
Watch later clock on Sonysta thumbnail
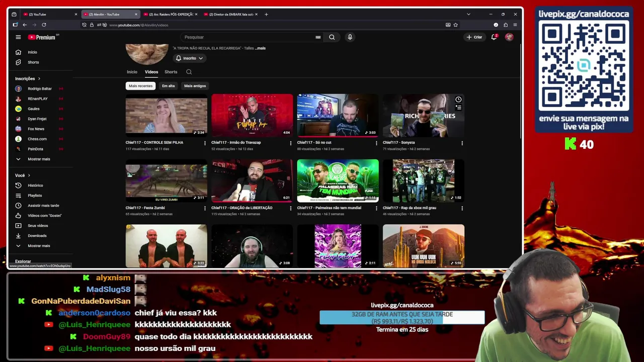point(458,100)
